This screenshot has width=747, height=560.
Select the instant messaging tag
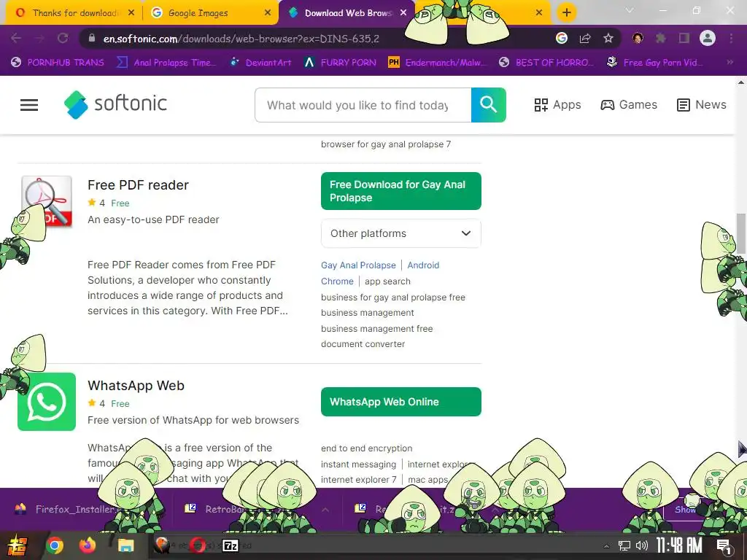click(358, 464)
